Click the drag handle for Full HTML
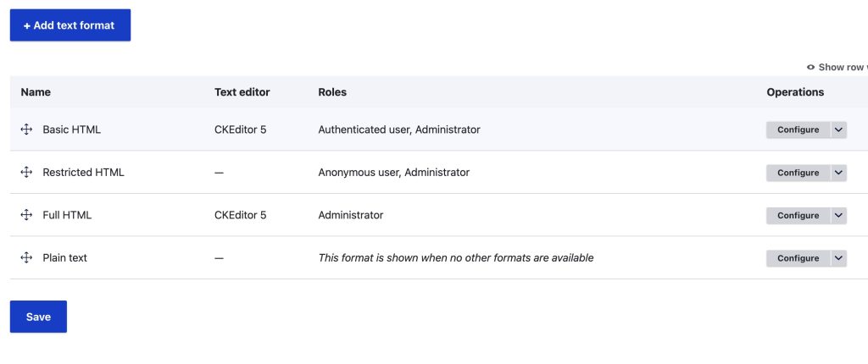 click(x=26, y=215)
